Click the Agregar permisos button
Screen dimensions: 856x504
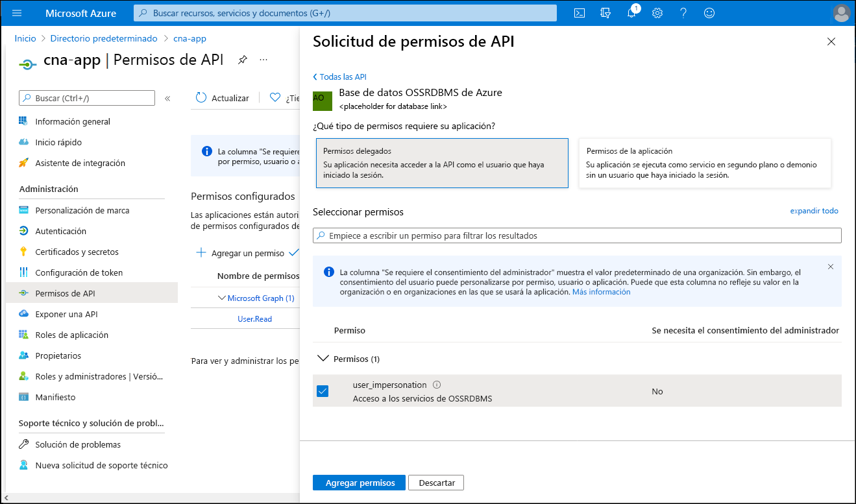click(360, 483)
